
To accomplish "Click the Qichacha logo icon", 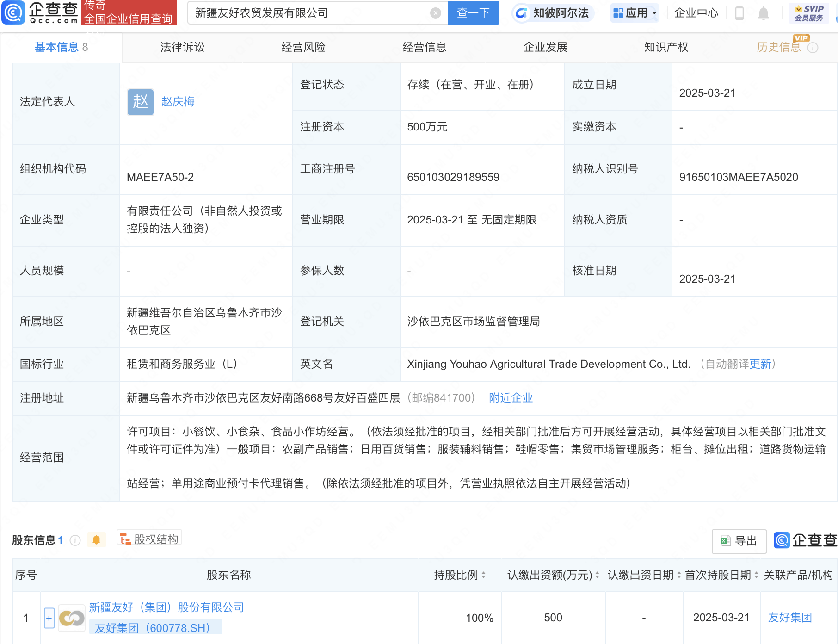I will click(13, 12).
